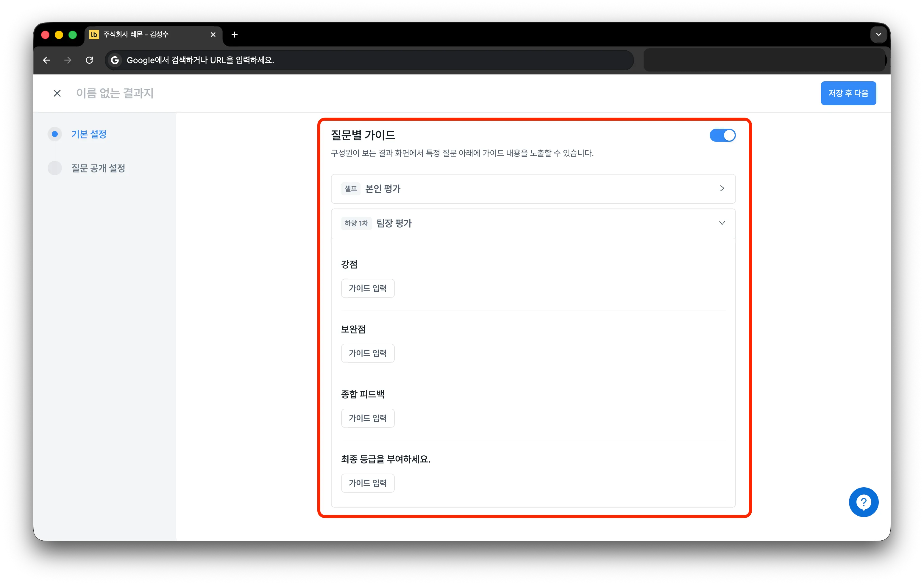Image resolution: width=924 pixels, height=585 pixels.
Task: Click the Google icon in address bar
Action: 115,60
